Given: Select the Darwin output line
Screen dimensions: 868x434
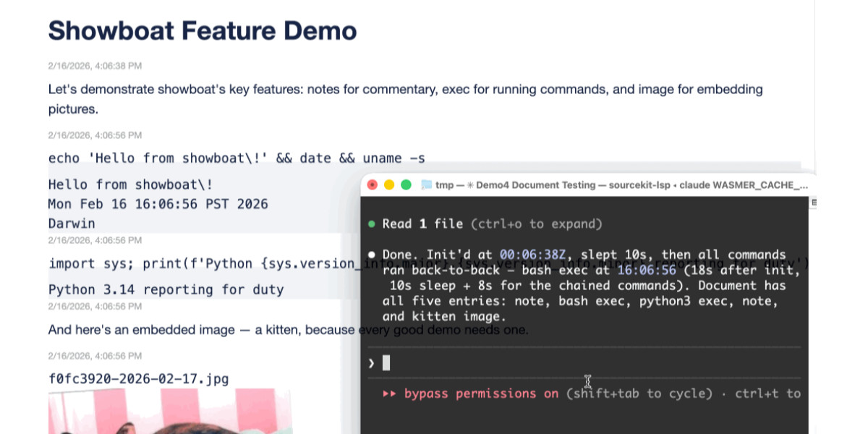Looking at the screenshot, I should pos(70,224).
